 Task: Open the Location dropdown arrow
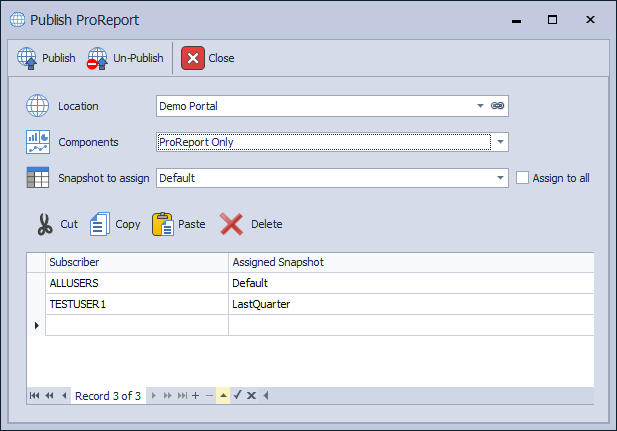pos(480,105)
